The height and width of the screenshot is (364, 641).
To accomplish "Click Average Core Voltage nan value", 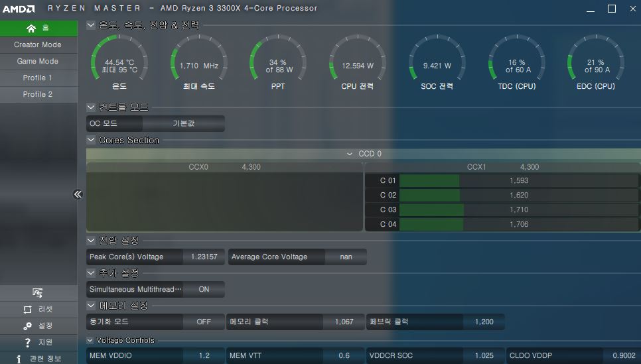I will (x=346, y=257).
